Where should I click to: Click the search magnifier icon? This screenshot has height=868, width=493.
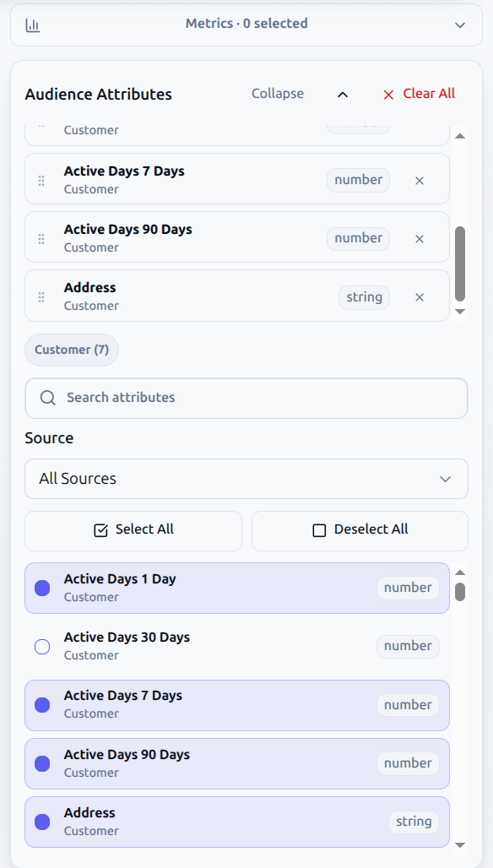tap(47, 398)
